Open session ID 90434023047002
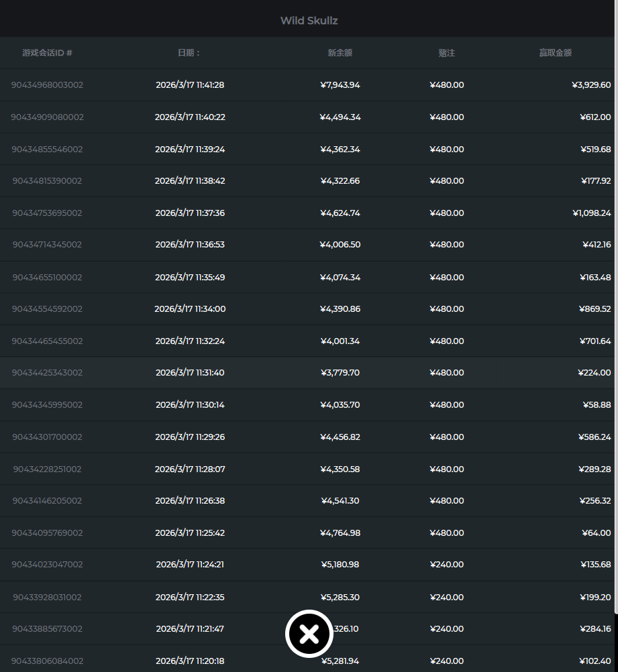618x672 pixels. 47,565
